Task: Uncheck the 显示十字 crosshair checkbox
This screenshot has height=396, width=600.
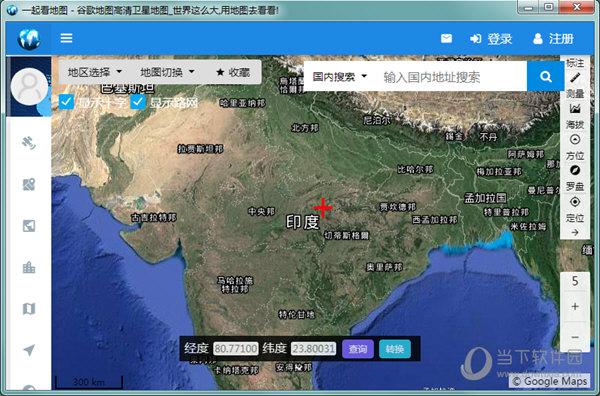Action: click(x=66, y=102)
